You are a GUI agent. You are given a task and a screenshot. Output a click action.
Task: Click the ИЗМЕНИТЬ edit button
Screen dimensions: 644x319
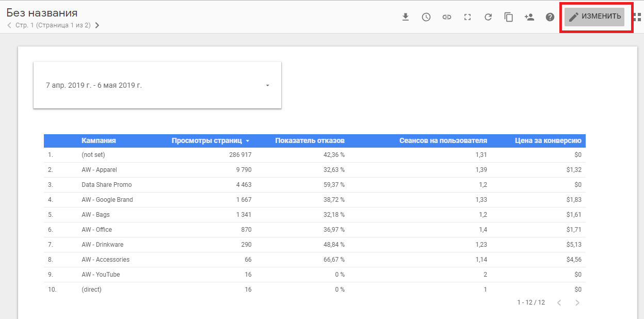pyautogui.click(x=595, y=17)
